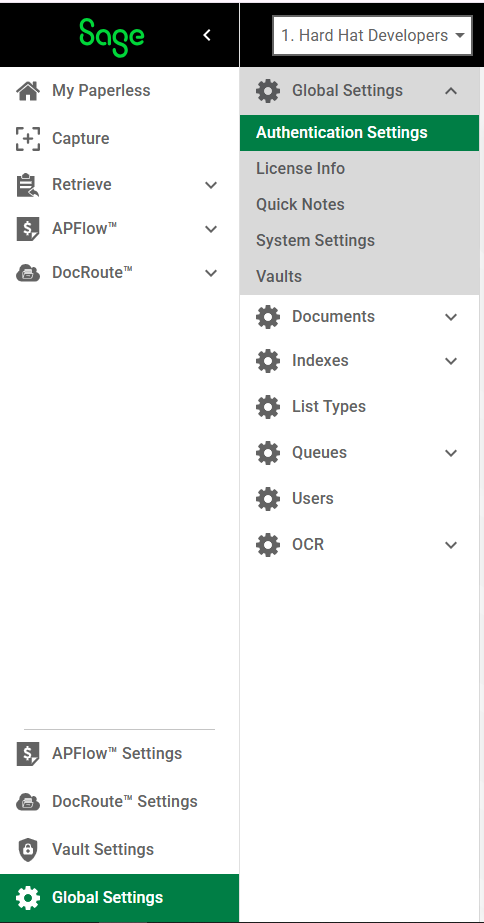
Task: Click the DocRoute Settings cloud icon
Action: 28,802
